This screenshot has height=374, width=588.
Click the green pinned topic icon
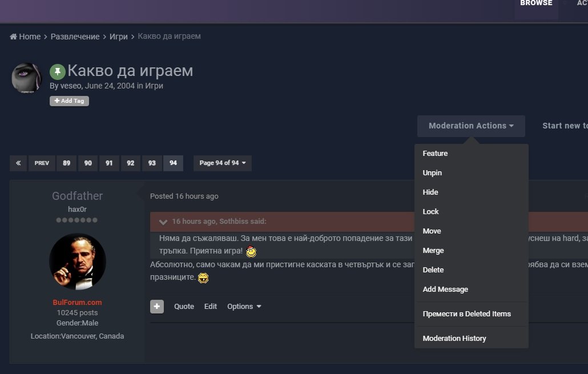point(57,71)
